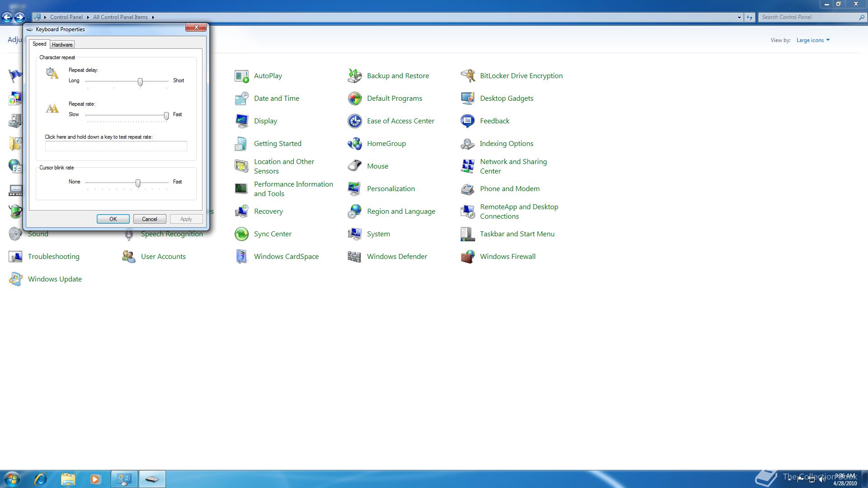Open the Location and Other Sensors icon
The height and width of the screenshot is (488, 868).
point(241,166)
